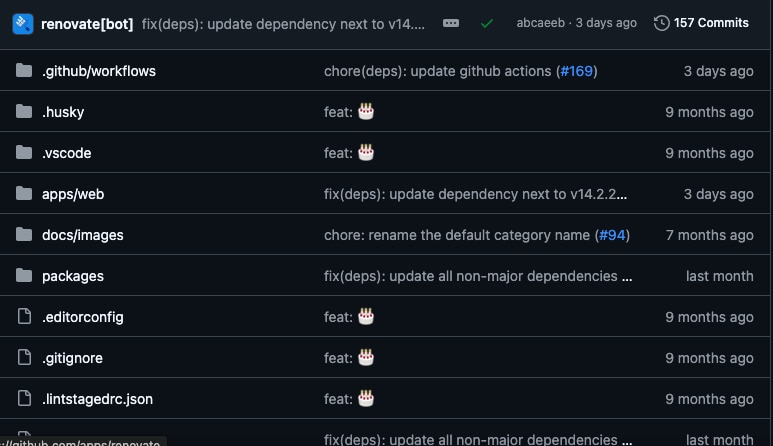Click the apps/web folder icon
The width and height of the screenshot is (773, 446).
(24, 193)
